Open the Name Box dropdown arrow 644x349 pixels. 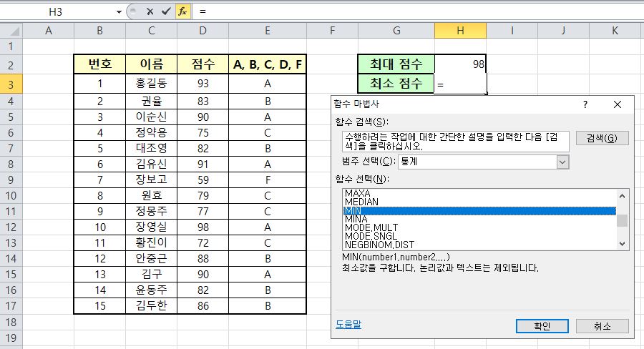coord(119,12)
